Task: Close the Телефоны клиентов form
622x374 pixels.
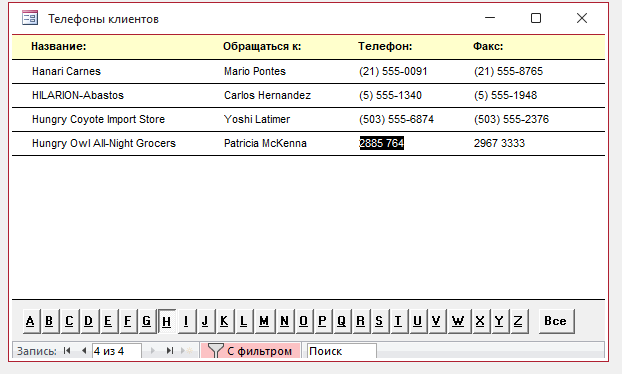Action: [x=582, y=18]
